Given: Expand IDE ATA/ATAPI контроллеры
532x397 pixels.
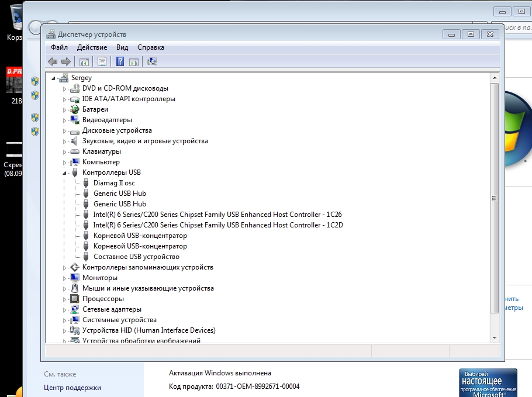Looking at the screenshot, I should [64, 99].
